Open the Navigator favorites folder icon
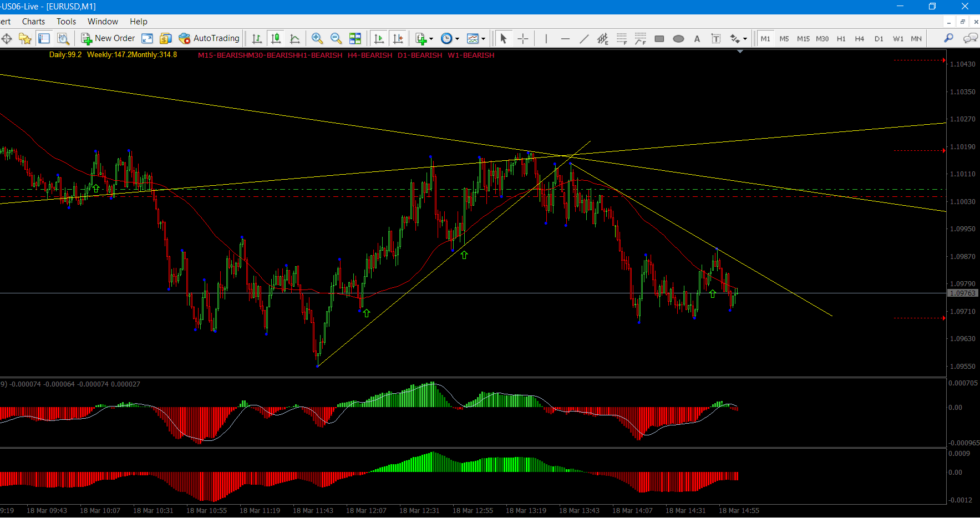980x518 pixels. [x=25, y=38]
